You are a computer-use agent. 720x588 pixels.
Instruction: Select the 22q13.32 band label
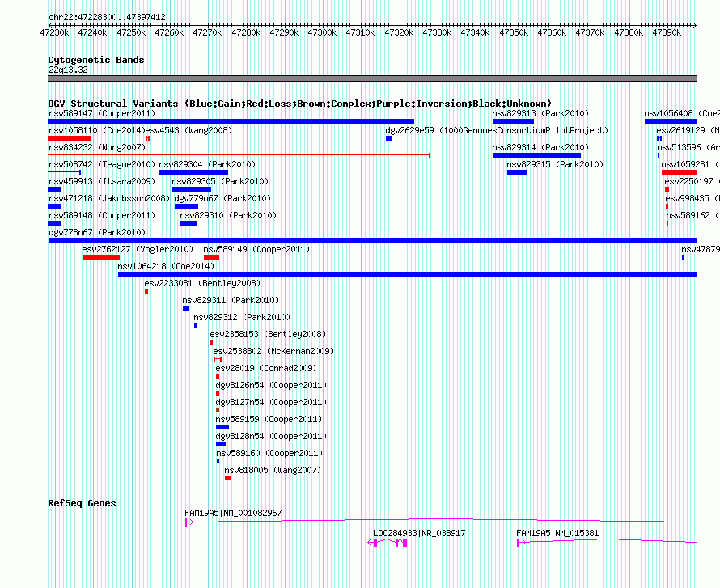point(69,70)
